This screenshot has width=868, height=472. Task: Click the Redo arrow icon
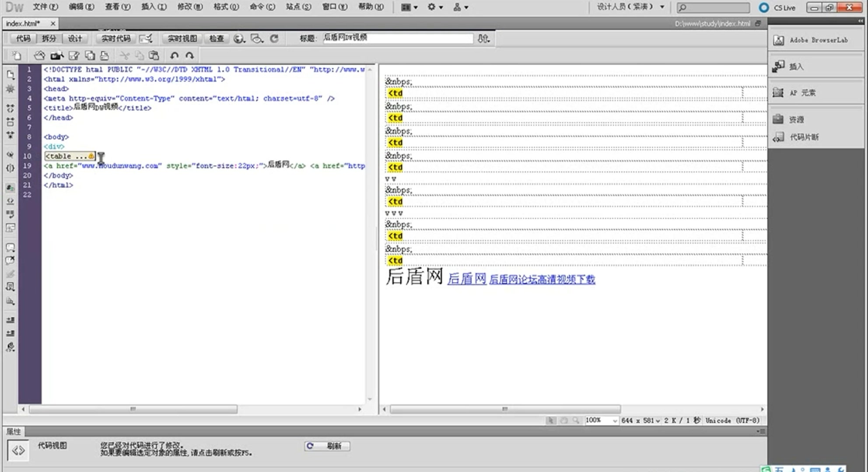189,56
